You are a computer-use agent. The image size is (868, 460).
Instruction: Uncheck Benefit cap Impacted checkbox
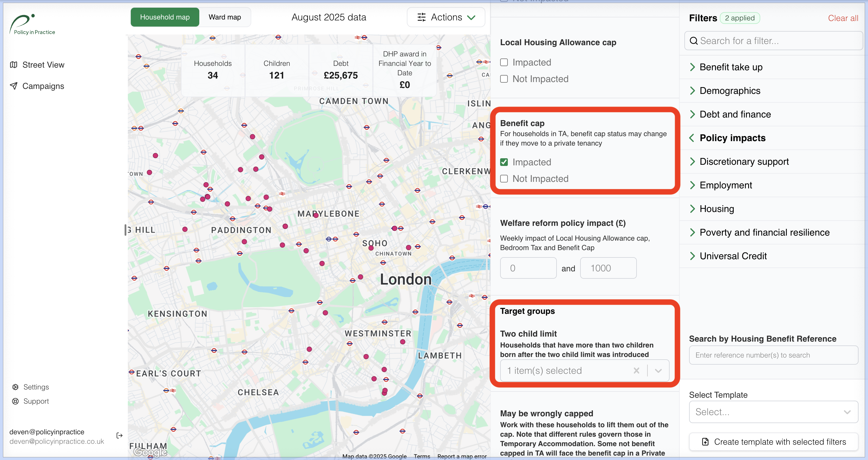[x=504, y=162]
